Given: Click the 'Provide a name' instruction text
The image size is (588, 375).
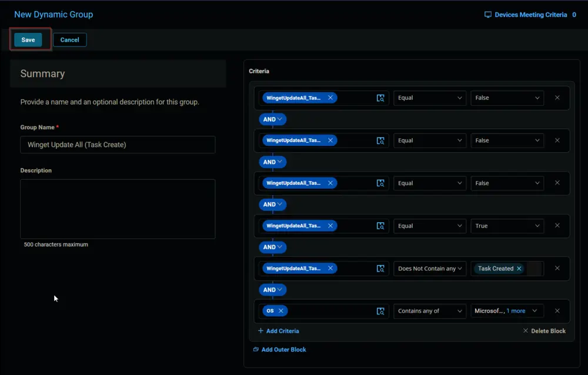Looking at the screenshot, I should point(109,102).
